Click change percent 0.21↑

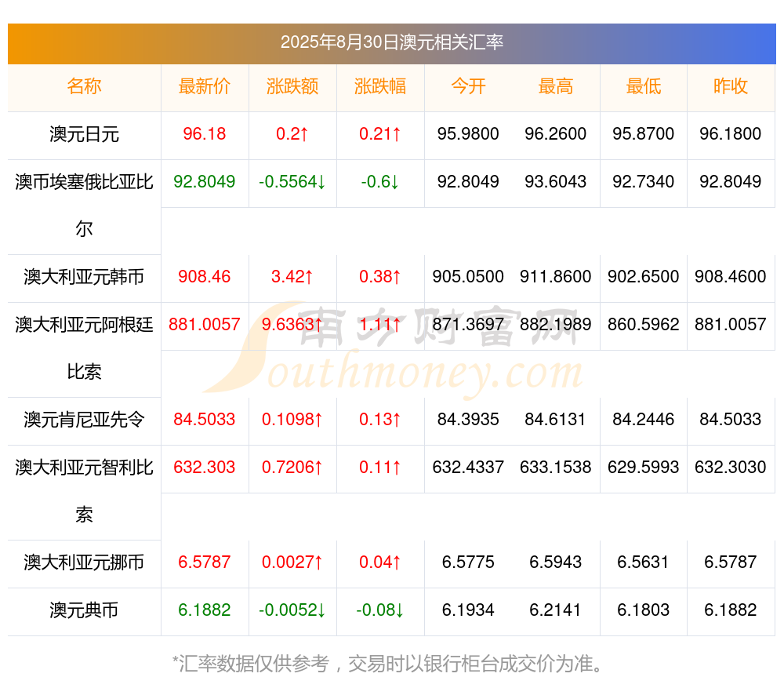click(x=380, y=134)
